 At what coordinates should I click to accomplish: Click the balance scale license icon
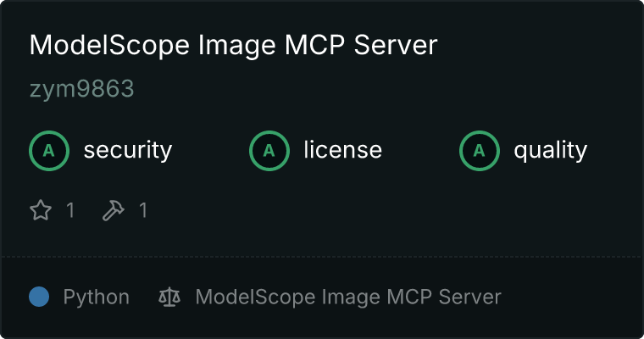click(169, 297)
